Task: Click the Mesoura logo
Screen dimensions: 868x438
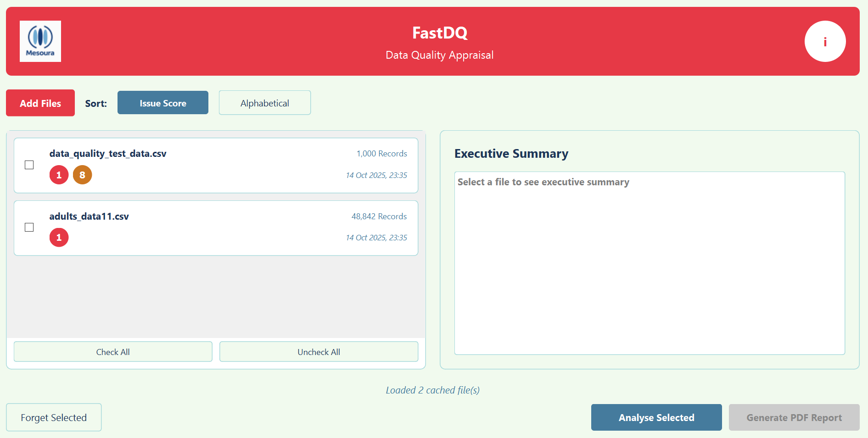Action: pyautogui.click(x=40, y=41)
